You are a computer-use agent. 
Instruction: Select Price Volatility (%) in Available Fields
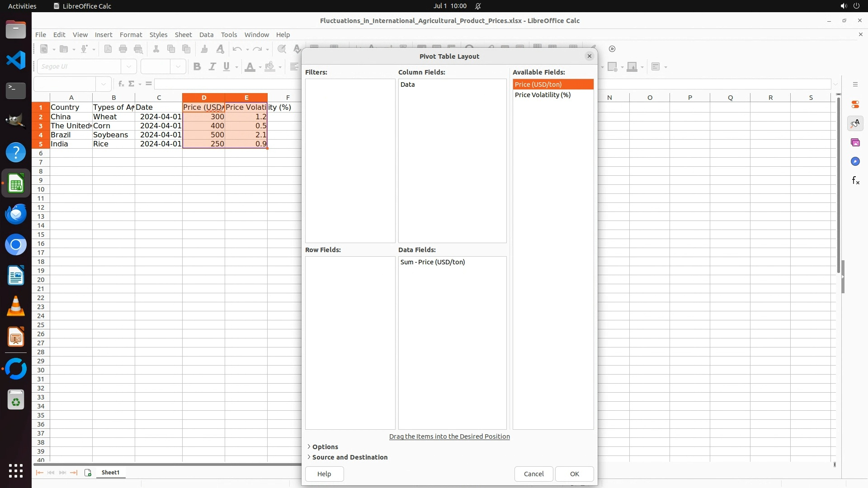pos(542,95)
